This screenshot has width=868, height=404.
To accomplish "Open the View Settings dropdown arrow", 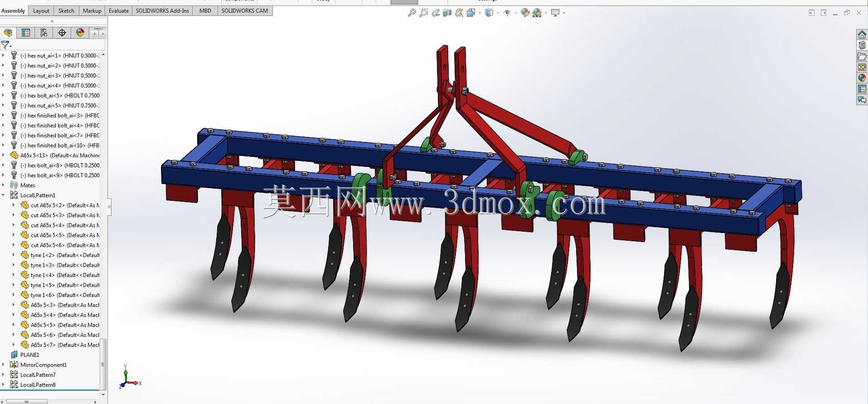I will tap(564, 13).
